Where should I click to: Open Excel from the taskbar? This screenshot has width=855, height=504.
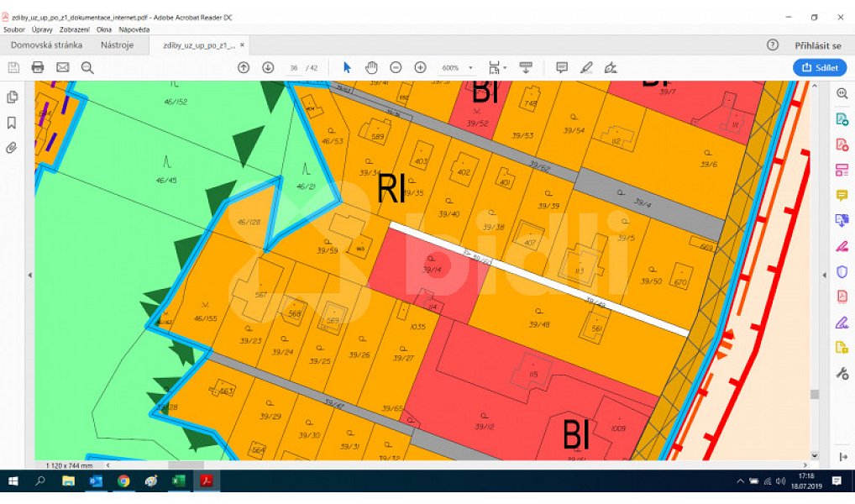[x=178, y=481]
